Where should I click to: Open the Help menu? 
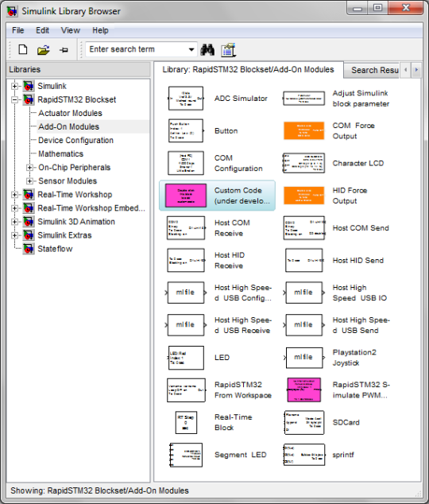click(100, 30)
